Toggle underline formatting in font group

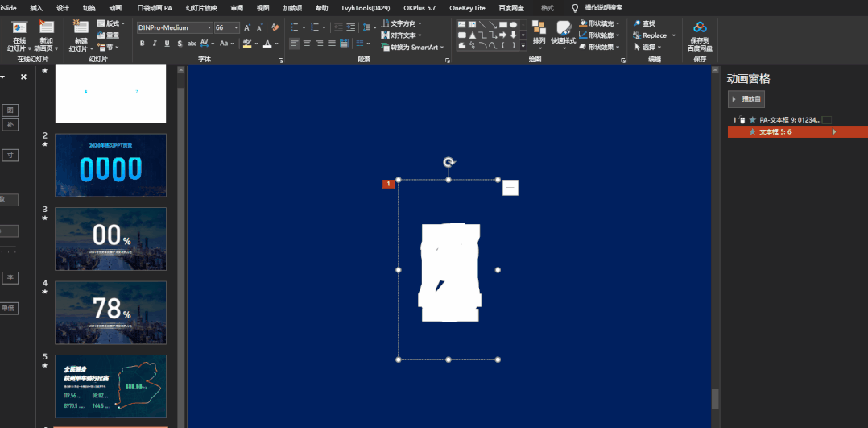coord(167,44)
